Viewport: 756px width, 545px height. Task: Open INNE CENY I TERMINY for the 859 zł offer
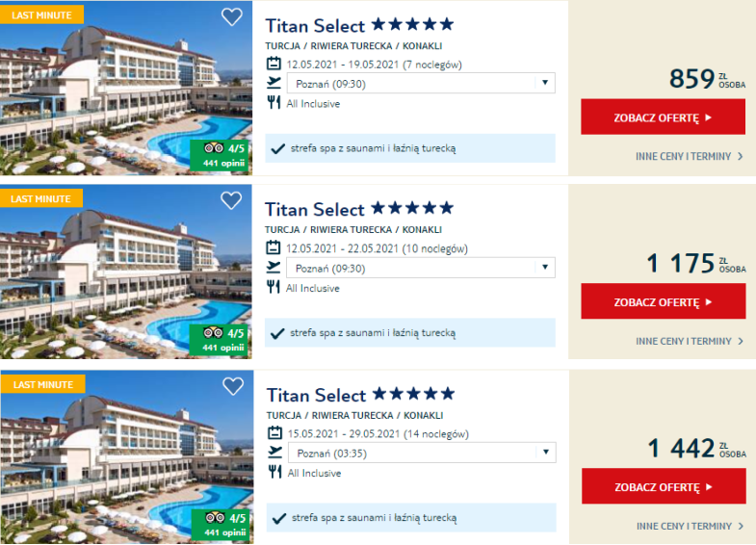pyautogui.click(x=690, y=156)
